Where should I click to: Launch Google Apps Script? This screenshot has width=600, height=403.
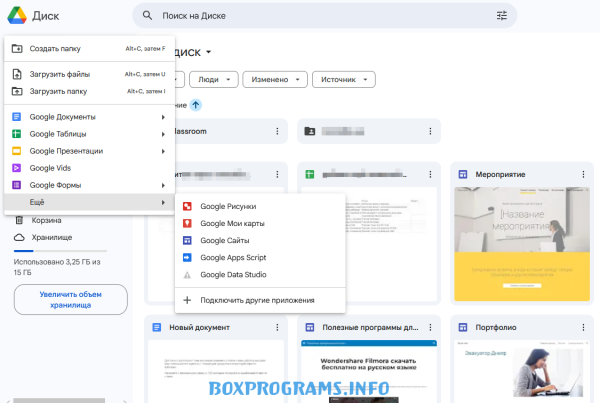coord(239,257)
